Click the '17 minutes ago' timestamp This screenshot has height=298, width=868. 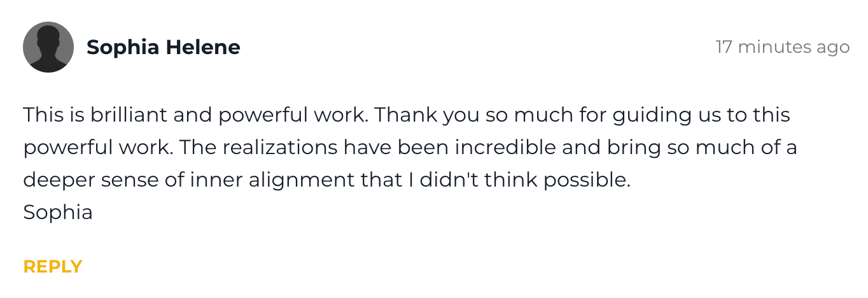(x=782, y=47)
